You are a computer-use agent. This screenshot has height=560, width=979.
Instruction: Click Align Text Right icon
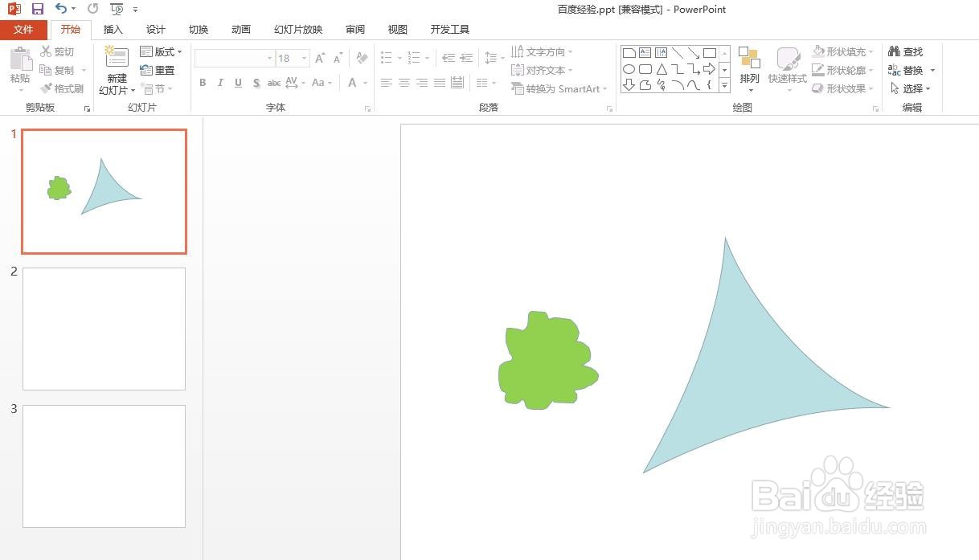(x=422, y=83)
